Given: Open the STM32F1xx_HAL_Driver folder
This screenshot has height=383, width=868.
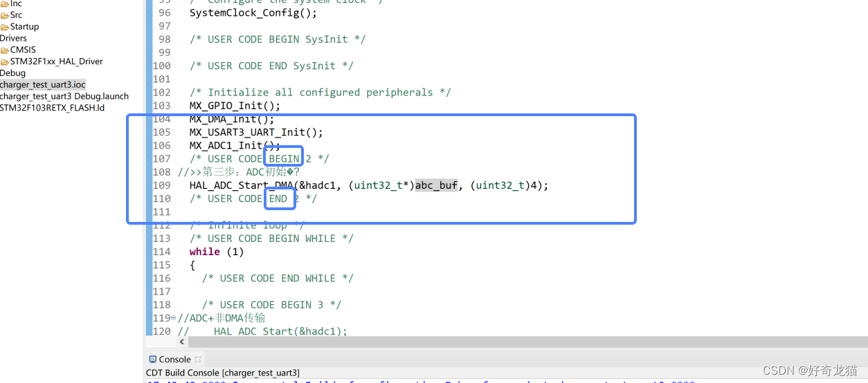Looking at the screenshot, I should click(56, 61).
